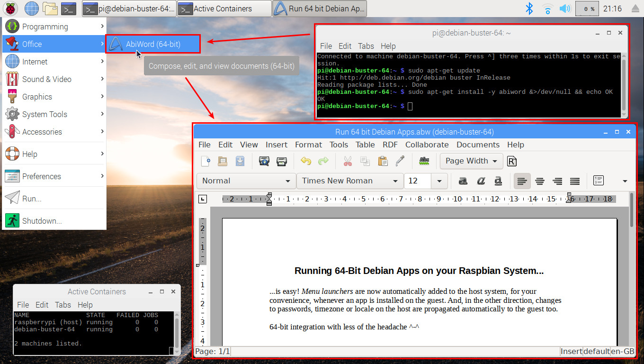Screen dimensions: 644x364
Task: Open the Page Width zoom dropdown
Action: [471, 161]
